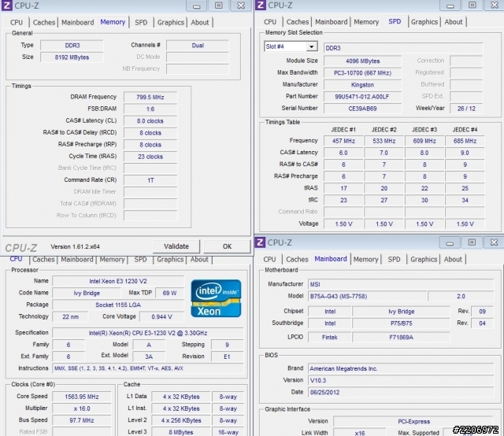Click the CPU-Z logo icon in Memory window
The width and height of the screenshot is (504, 436).
point(6,6)
